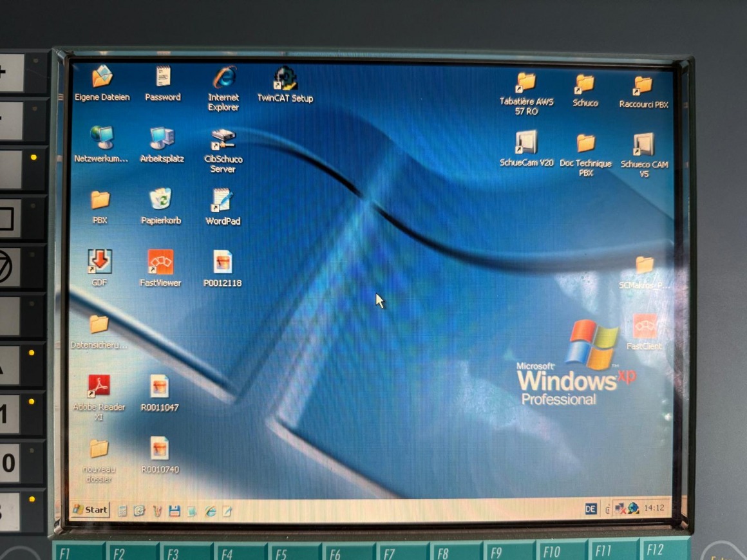Select the Arbeitsplatz computer icon
747x560 pixels.
[x=162, y=138]
